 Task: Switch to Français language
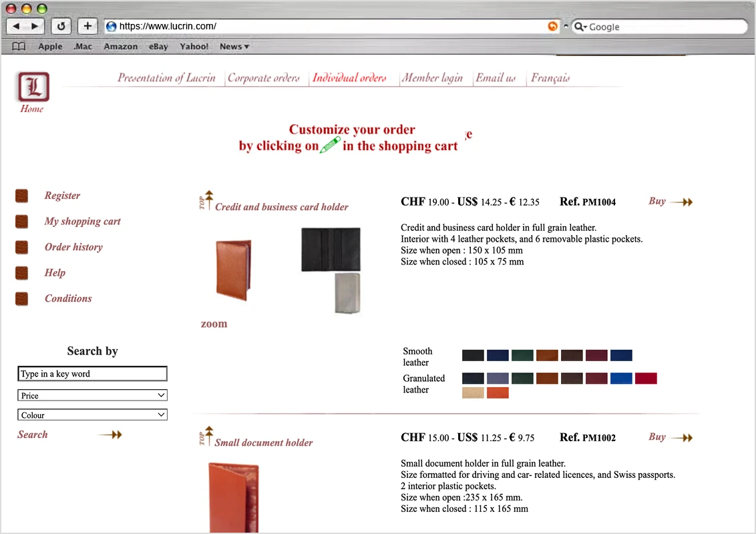[550, 77]
